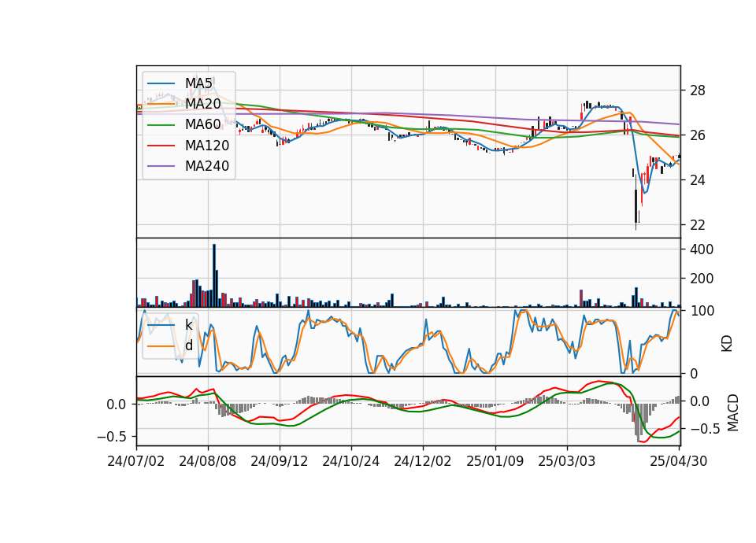The width and height of the screenshot is (756, 543).
Task: Click the tallest volume bar near 24/08/08
Action: 214,275
